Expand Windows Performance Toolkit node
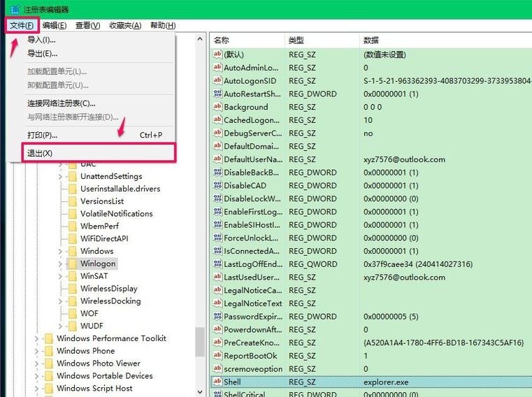The image size is (532, 397). (x=36, y=338)
